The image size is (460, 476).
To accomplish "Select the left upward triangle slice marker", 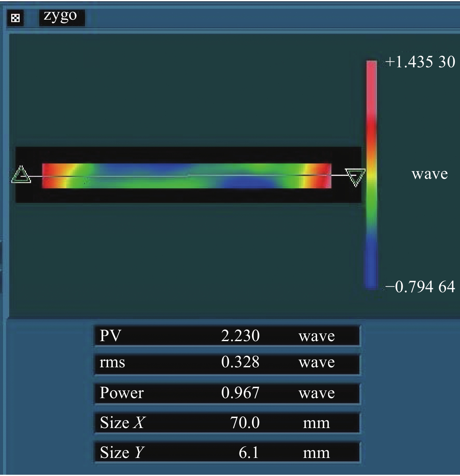I will point(21,175).
